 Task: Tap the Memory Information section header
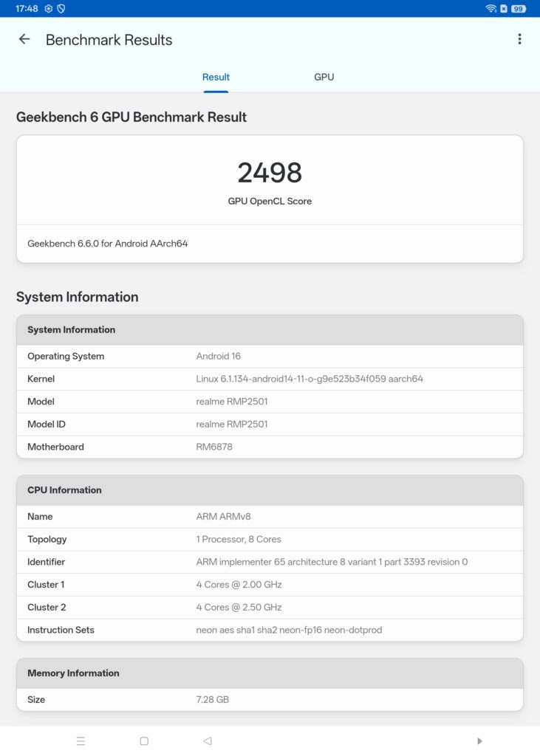[270, 673]
